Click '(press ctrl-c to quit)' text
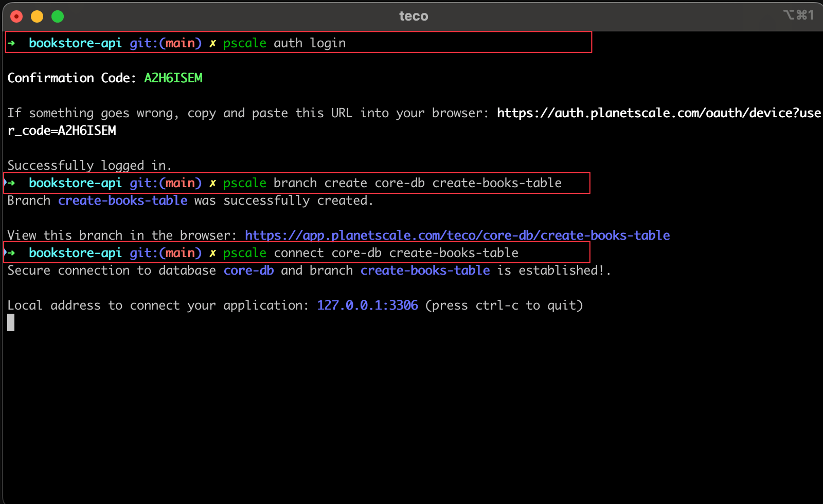This screenshot has width=823, height=504. (504, 305)
